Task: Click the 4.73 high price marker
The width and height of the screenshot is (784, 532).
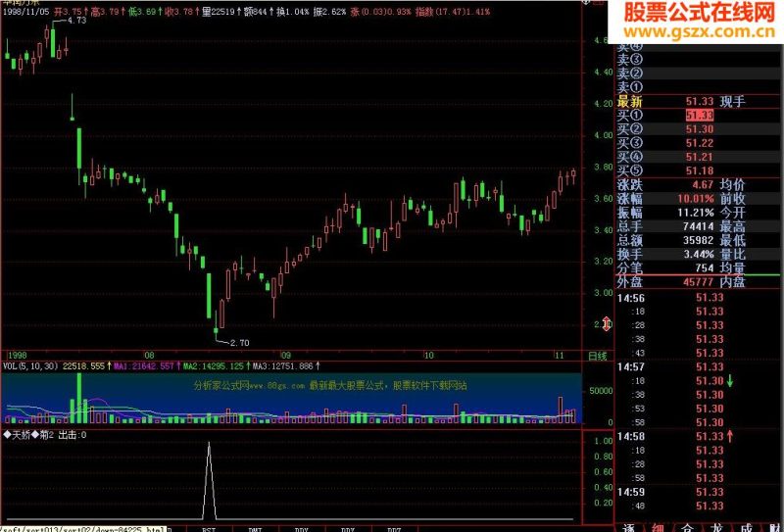Action: 76,21
